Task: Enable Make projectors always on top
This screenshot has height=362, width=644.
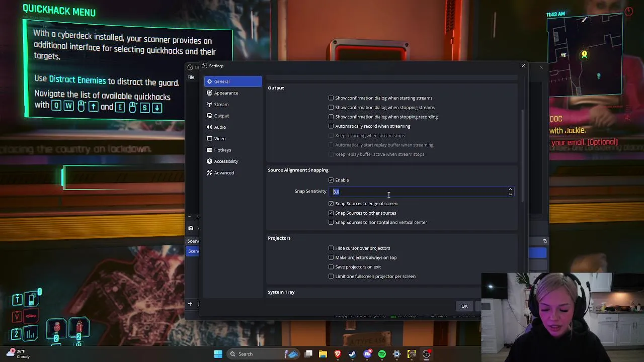Action: 331,257
